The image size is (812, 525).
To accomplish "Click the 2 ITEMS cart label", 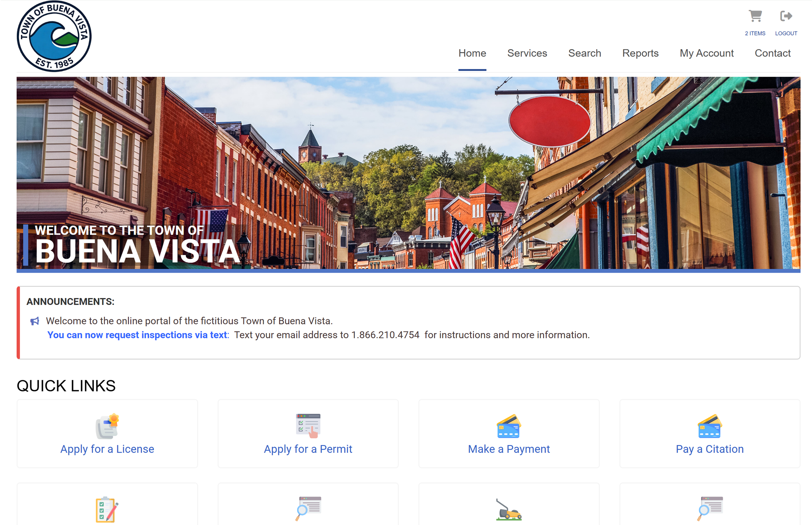I will [755, 33].
